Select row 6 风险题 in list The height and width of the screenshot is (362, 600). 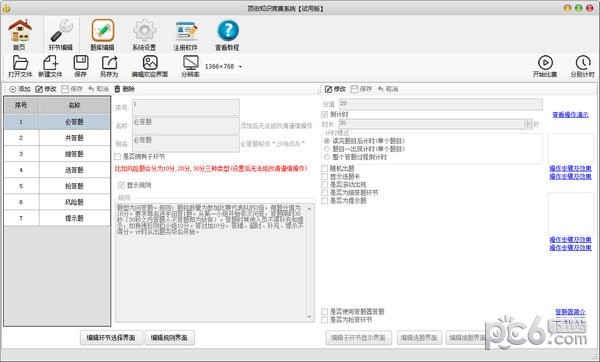click(57, 202)
